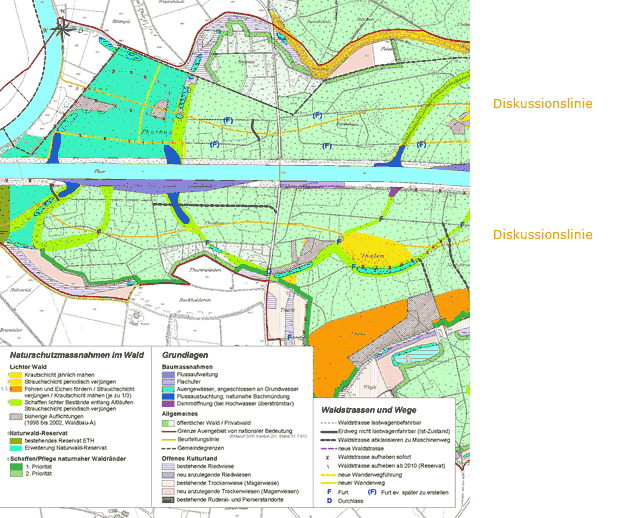Click the (F) 'Furt ev. später' legend symbol

pyautogui.click(x=373, y=493)
